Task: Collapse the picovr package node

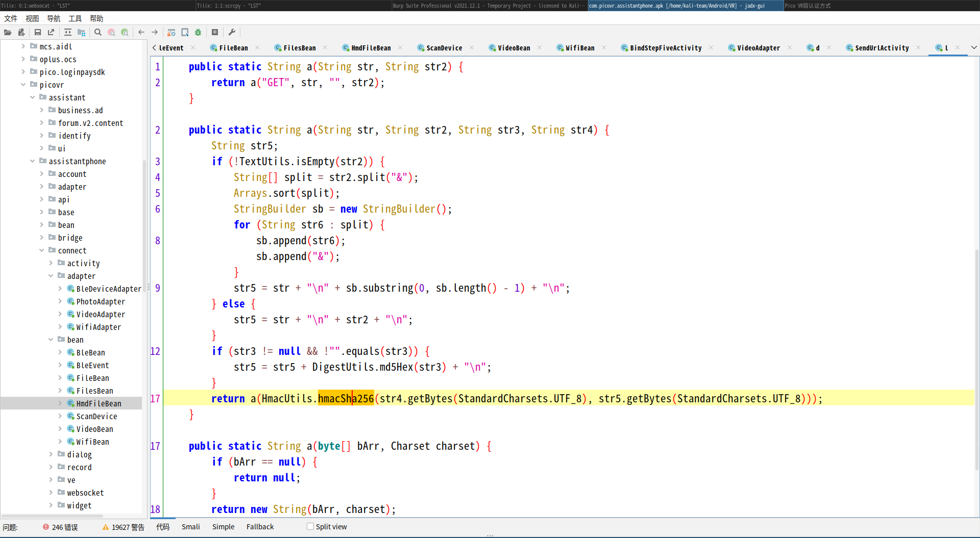Action: coord(23,84)
